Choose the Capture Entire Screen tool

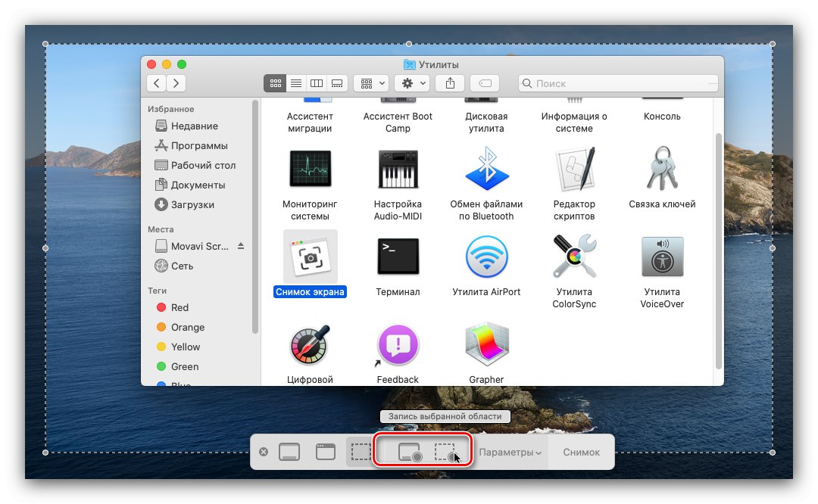point(289,452)
